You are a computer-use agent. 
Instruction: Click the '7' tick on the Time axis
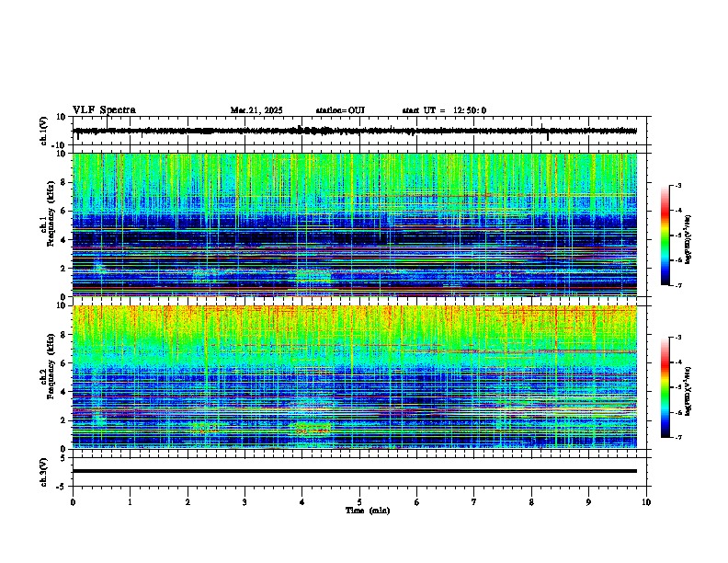474,502
